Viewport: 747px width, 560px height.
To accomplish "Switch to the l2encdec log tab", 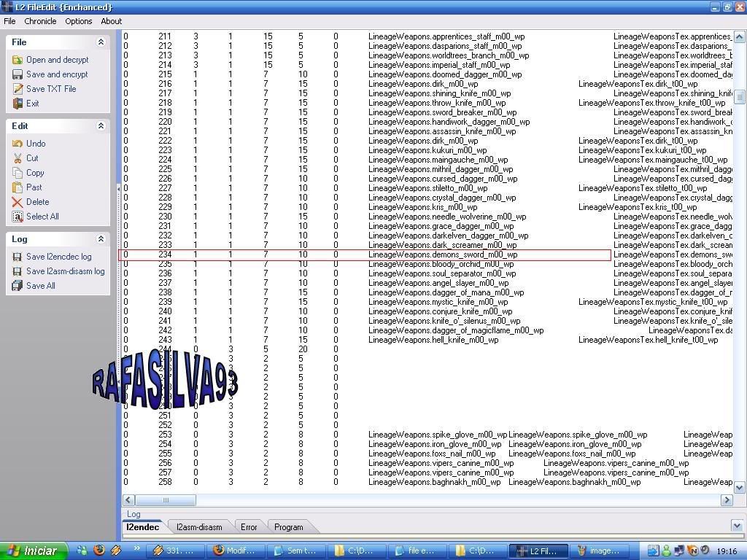I will click(142, 527).
